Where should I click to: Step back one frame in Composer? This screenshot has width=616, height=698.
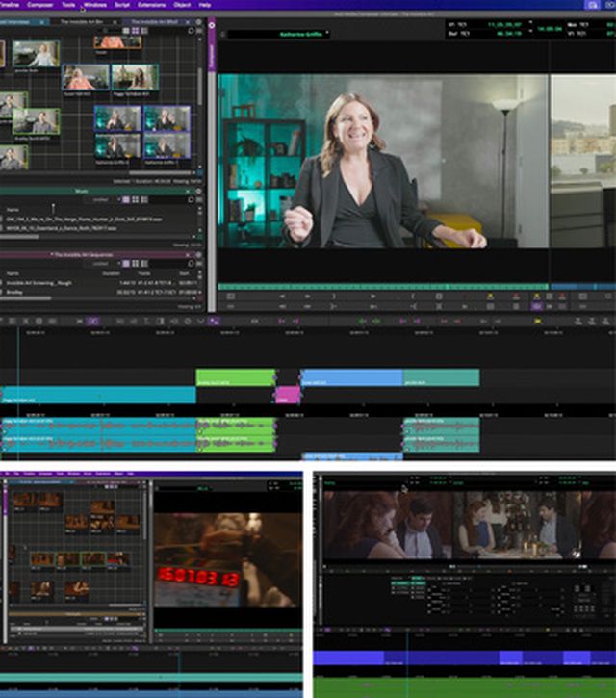click(282, 296)
